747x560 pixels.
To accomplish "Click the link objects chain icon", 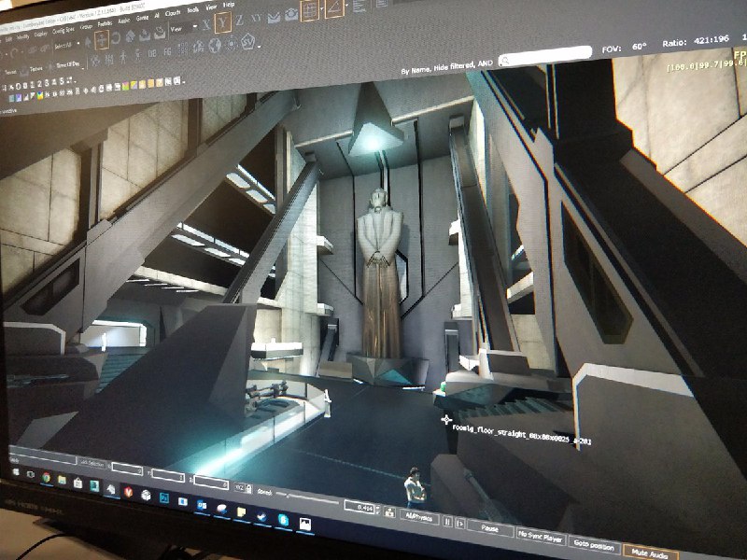I will (x=33, y=50).
